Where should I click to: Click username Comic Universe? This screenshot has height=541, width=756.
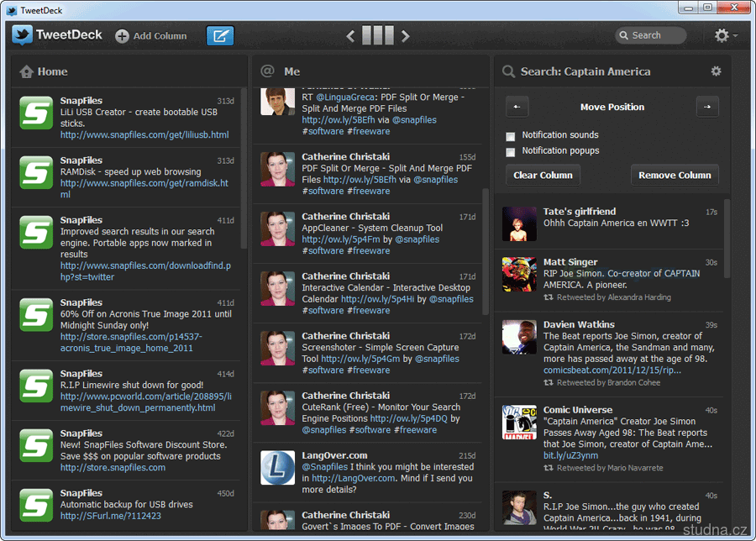pos(578,410)
